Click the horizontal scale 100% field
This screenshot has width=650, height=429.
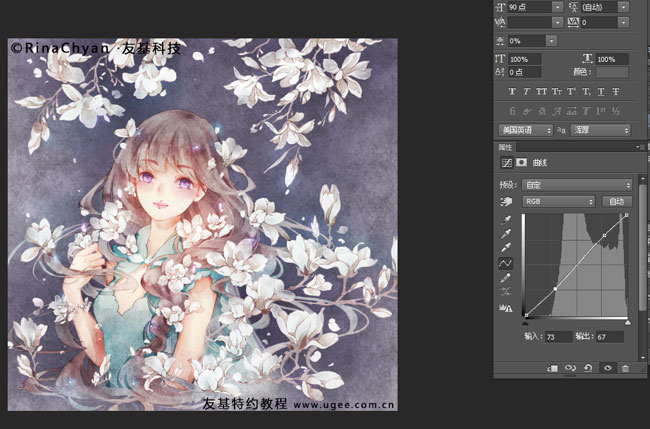(x=612, y=59)
